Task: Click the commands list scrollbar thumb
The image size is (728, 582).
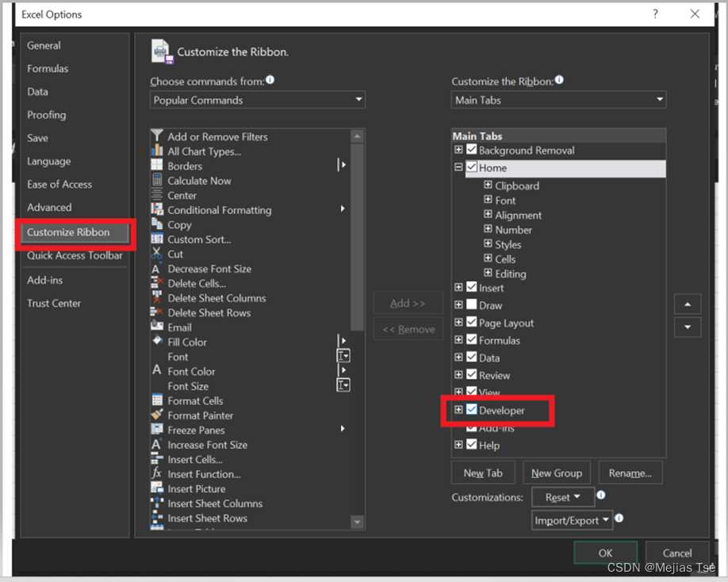Action: 357,237
